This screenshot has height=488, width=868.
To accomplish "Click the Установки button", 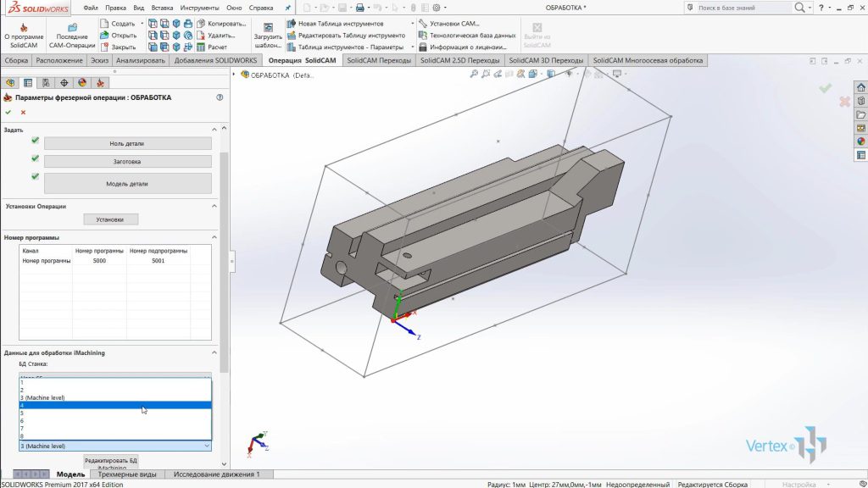I will 110,219.
